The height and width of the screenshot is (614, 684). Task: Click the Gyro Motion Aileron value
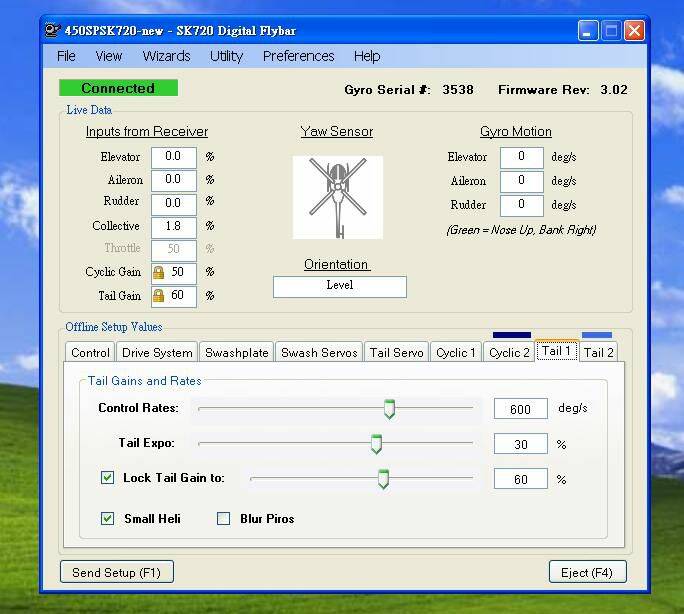522,181
